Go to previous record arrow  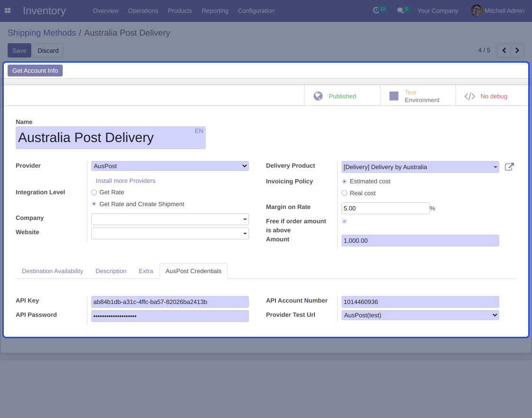point(504,50)
